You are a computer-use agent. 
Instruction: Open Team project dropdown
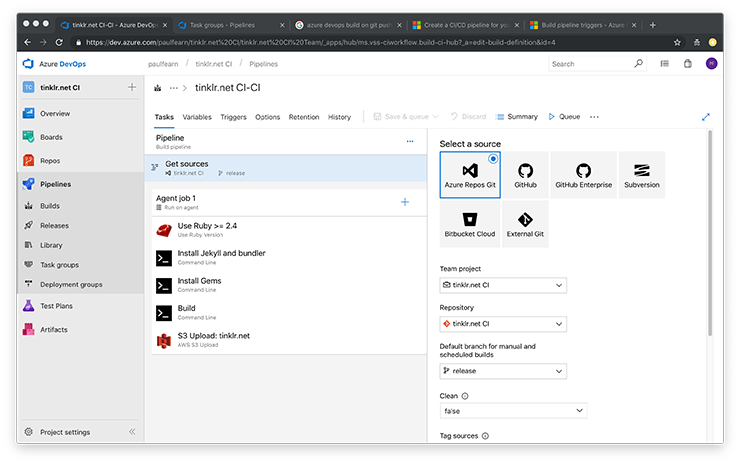[503, 285]
